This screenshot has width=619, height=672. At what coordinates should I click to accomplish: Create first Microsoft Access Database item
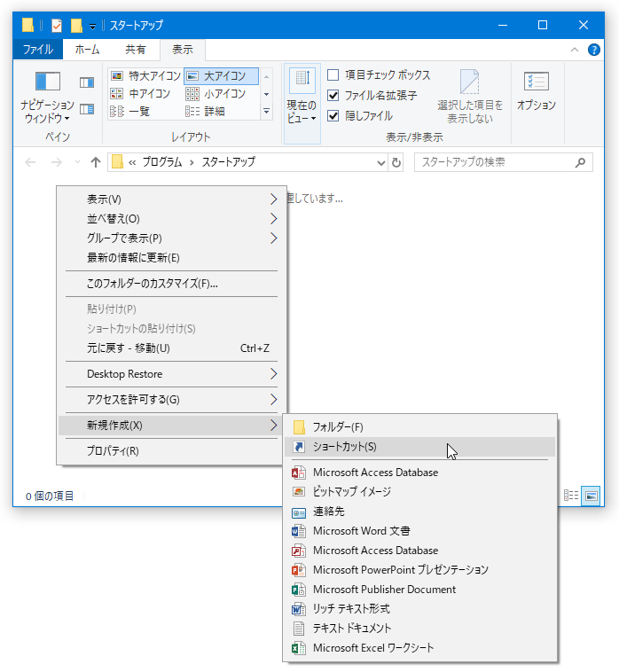pyautogui.click(x=420, y=473)
